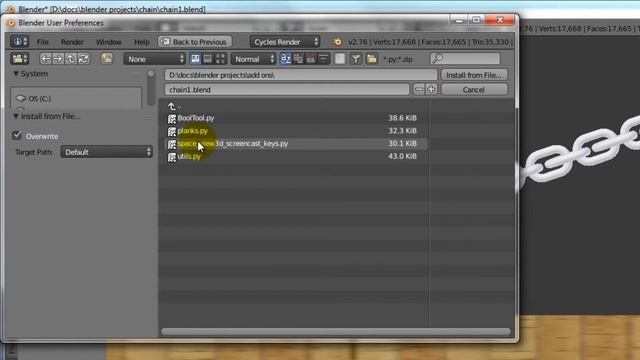The image size is (640, 360).
Task: Create a new directory icon
Action: [107, 59]
